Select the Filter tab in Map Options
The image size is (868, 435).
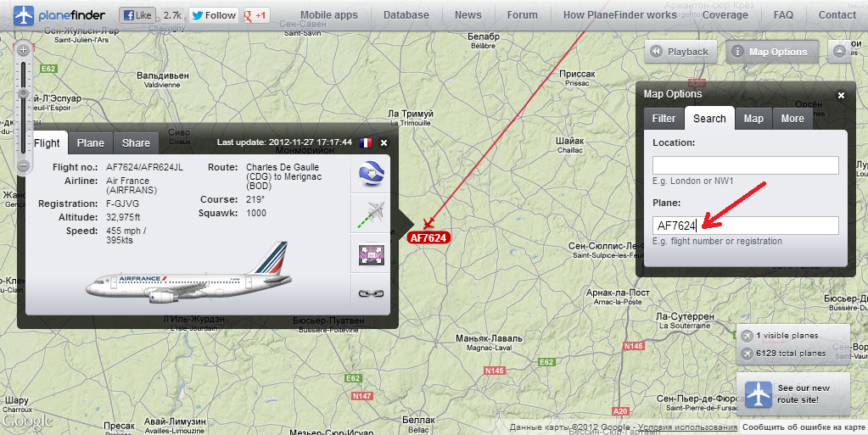click(x=664, y=119)
